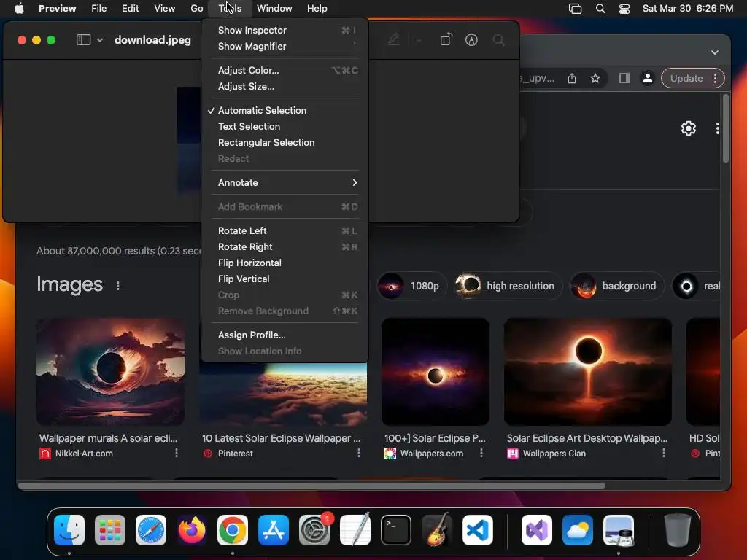Open the Help menu

pyautogui.click(x=317, y=8)
